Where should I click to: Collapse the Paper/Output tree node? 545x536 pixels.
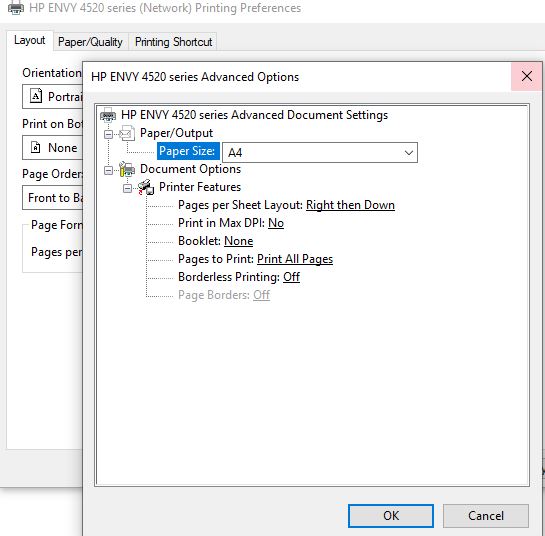click(108, 134)
